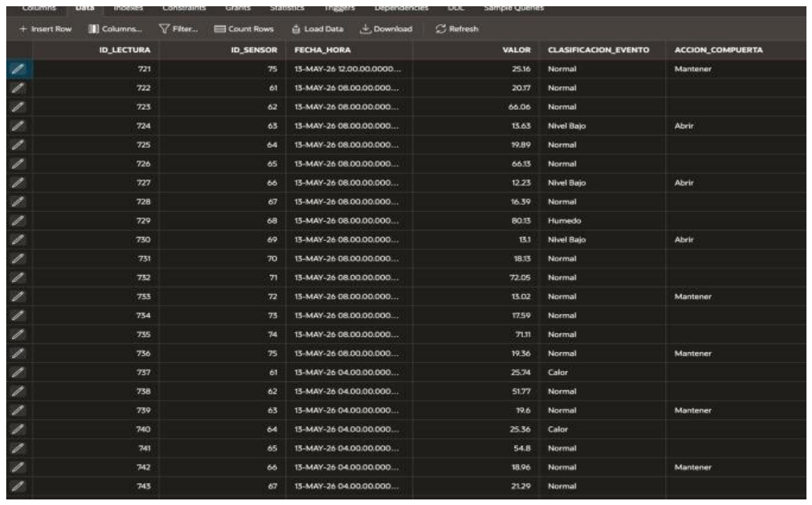The width and height of the screenshot is (812, 505).
Task: Select the VALOR cell 54.8
Action: click(x=476, y=449)
